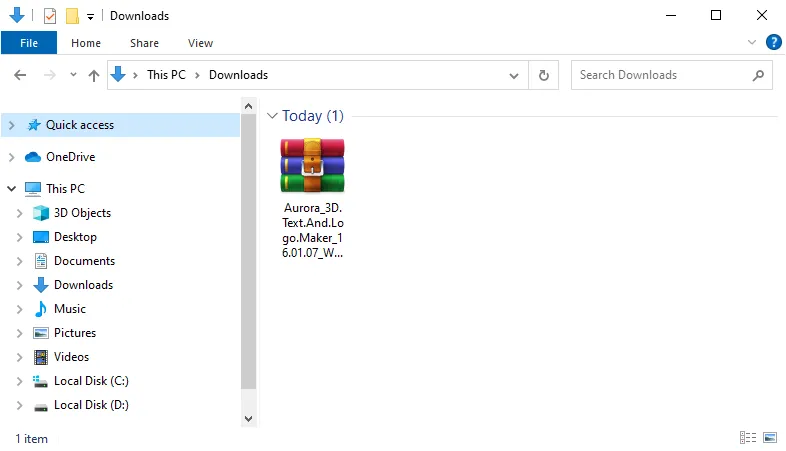Expand the Documents node arrow
Screen dimensions: 786x451
pos(20,262)
